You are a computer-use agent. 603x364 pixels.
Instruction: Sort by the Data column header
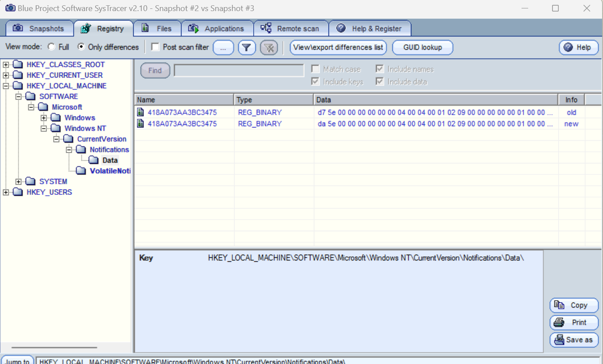pyautogui.click(x=436, y=100)
